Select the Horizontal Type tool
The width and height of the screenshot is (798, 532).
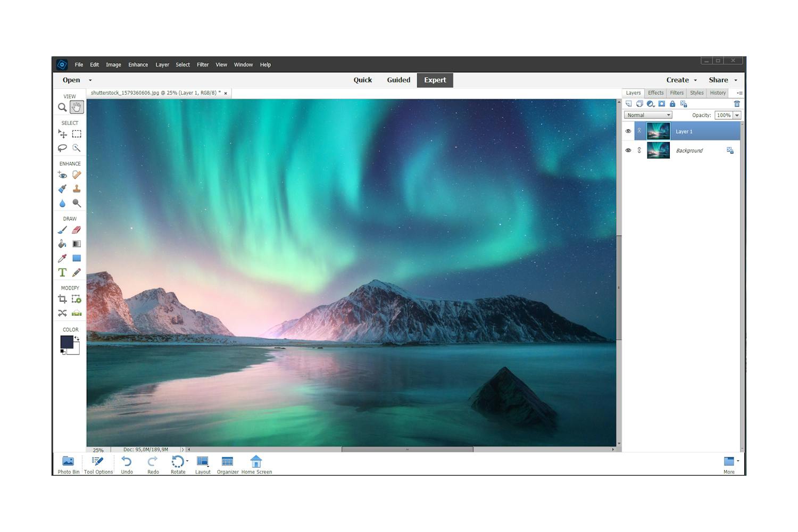coord(62,272)
